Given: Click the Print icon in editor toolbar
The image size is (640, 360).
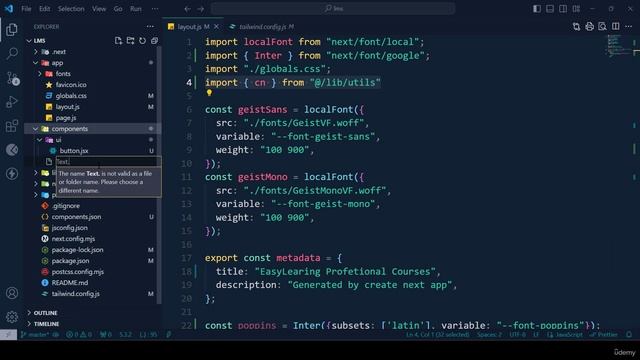Looking at the screenshot, I should tap(589, 27).
